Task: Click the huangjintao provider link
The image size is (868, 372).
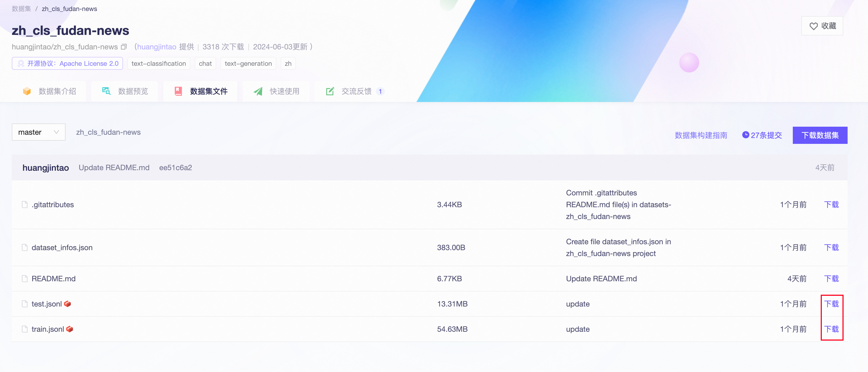Action: 157,47
